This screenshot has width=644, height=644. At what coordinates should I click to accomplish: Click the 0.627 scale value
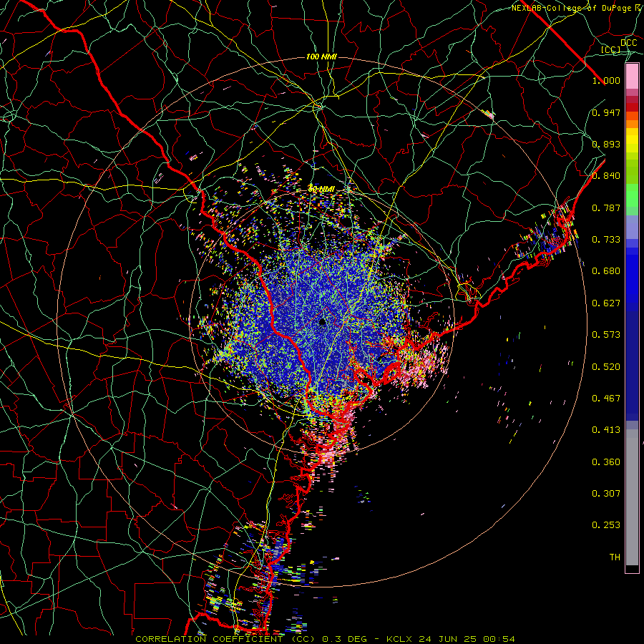tap(606, 303)
